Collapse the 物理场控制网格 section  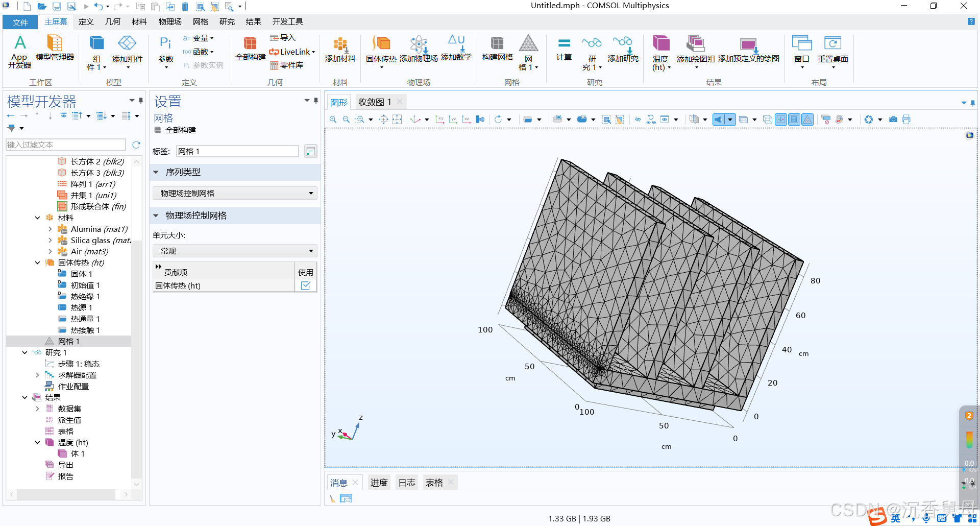(156, 216)
